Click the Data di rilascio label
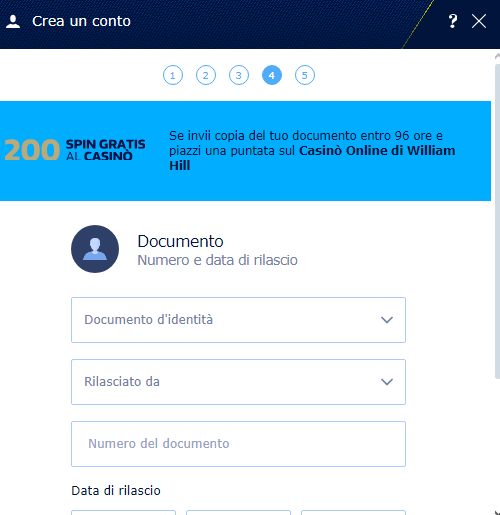Viewport: 500px width, 515px height. pyautogui.click(x=116, y=491)
